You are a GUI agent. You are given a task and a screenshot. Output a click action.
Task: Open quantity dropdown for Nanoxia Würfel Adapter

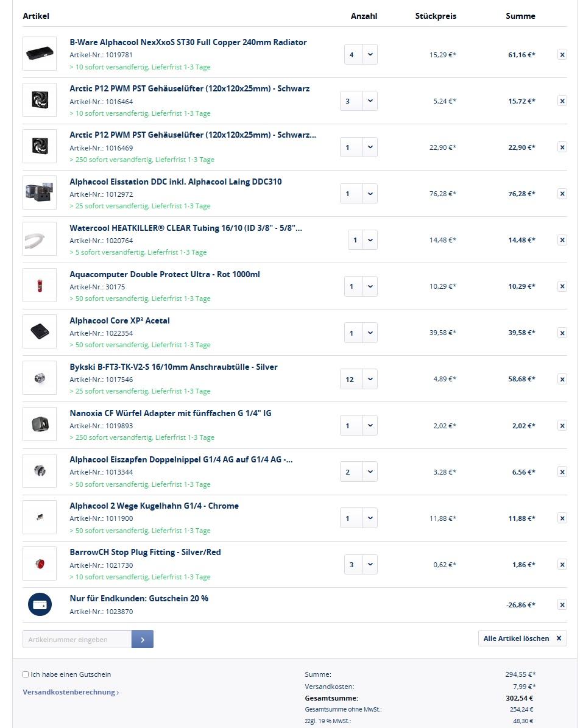pyautogui.click(x=359, y=426)
